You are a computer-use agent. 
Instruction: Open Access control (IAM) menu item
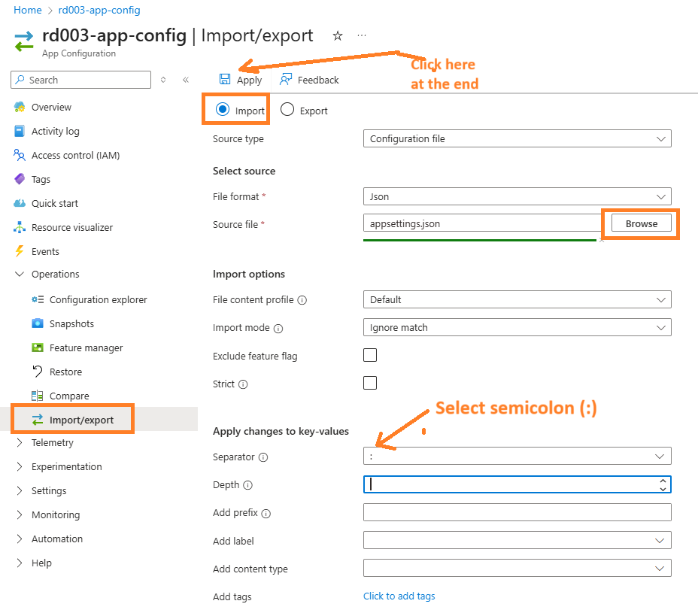tap(75, 155)
